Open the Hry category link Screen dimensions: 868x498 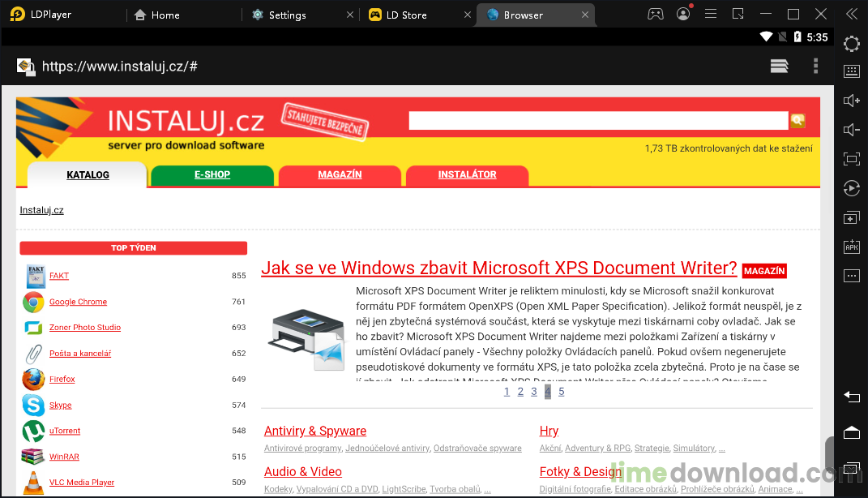[x=549, y=431]
